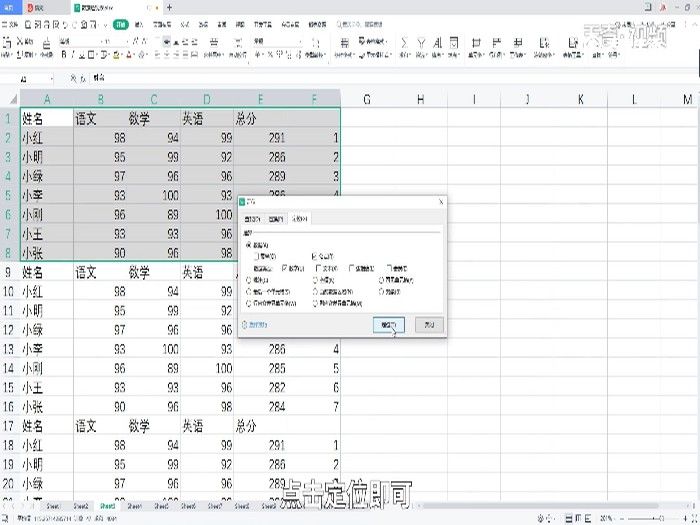Viewport: 700px width, 525px height.
Task: Select the Visible cells radio button
Action: pyautogui.click(x=381, y=280)
